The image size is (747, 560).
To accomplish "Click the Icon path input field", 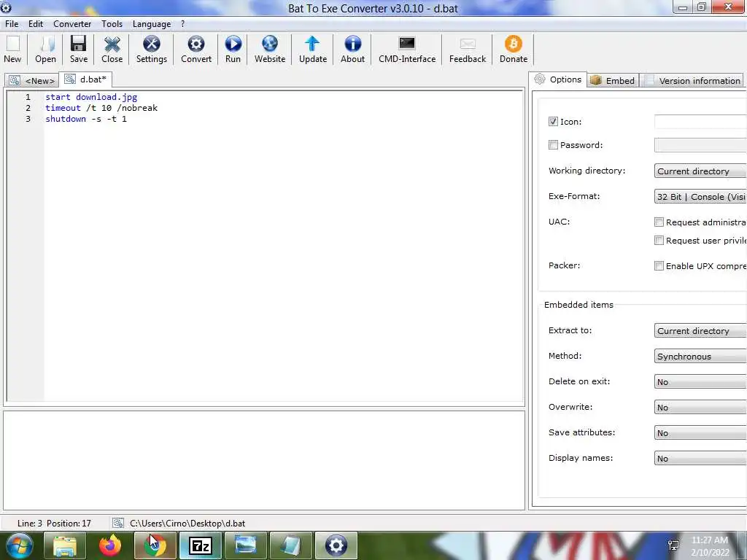I will tap(700, 122).
